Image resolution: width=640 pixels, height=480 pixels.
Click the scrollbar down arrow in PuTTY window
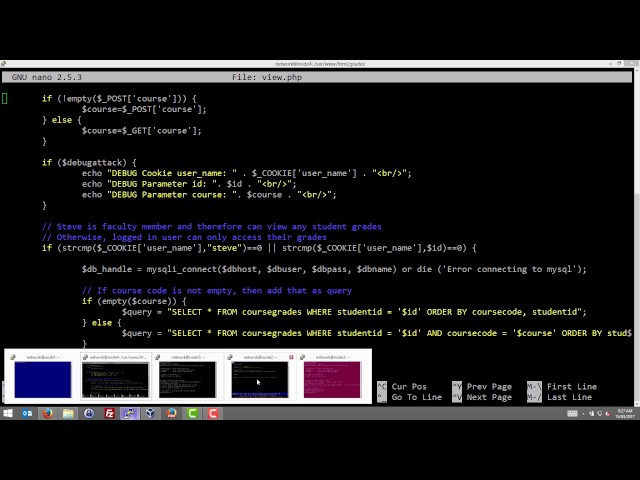637,403
